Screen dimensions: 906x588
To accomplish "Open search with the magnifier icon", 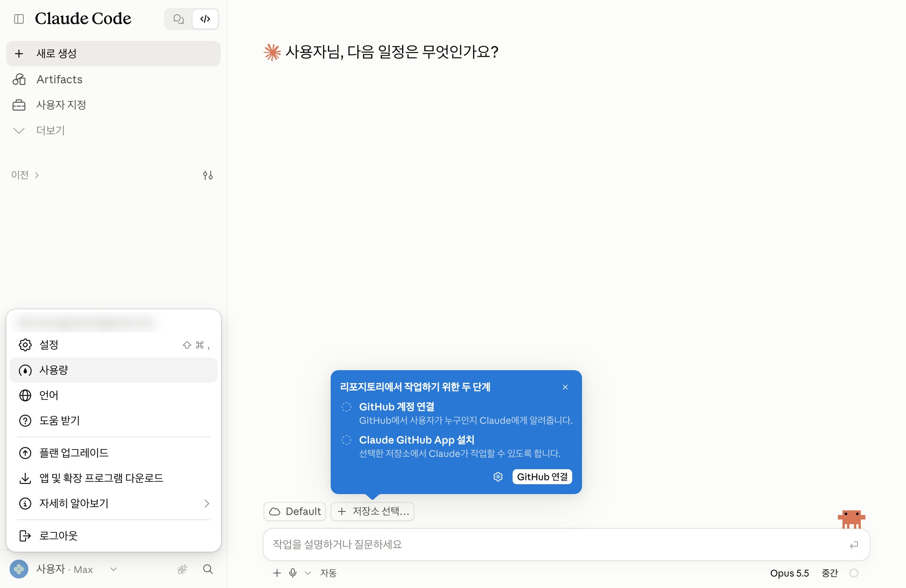I will click(x=208, y=569).
